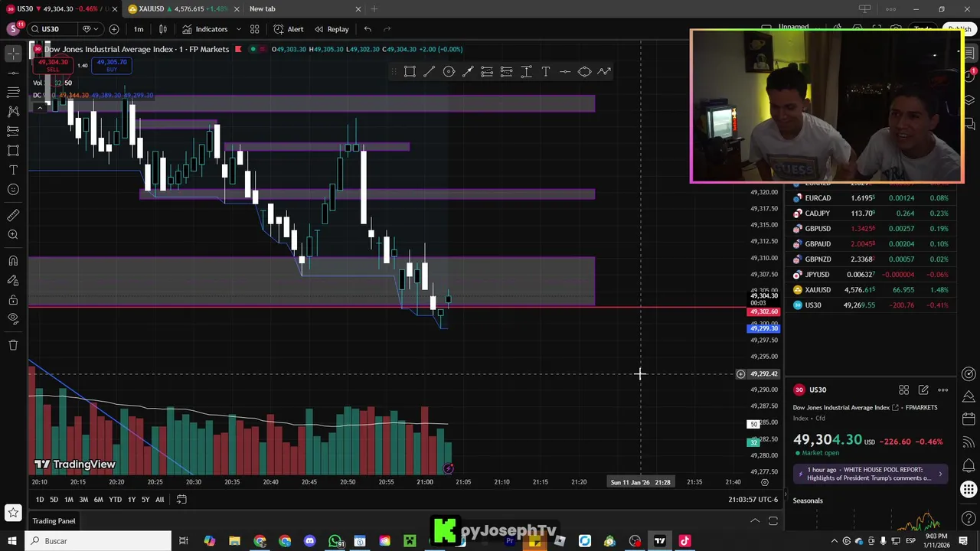Open the apps grid button on right sidebar
The image size is (980, 551).
coord(969,490)
